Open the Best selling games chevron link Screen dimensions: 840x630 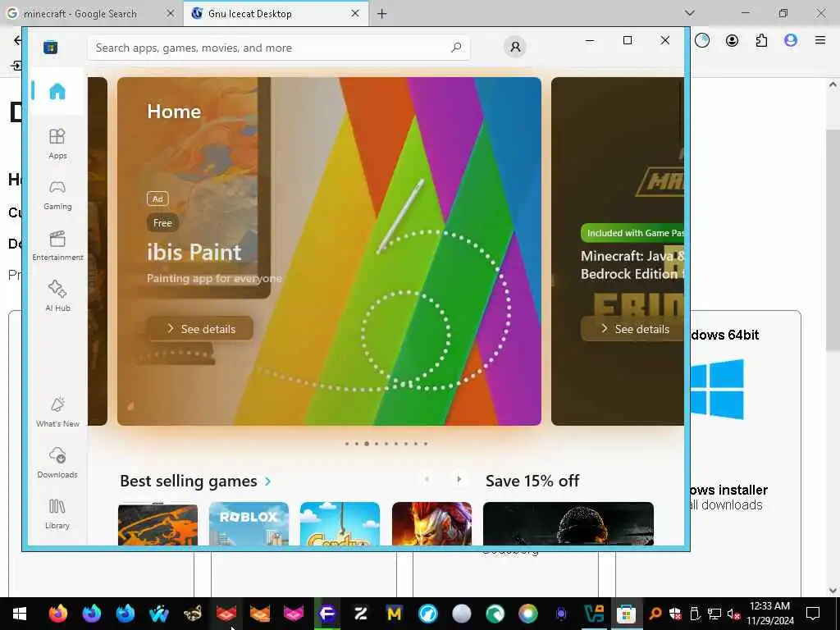coord(268,481)
